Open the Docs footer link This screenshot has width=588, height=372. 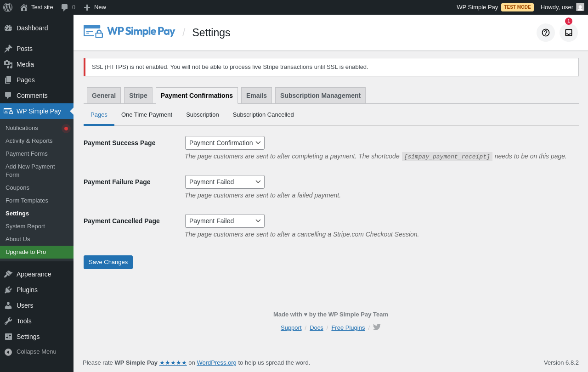click(317, 327)
